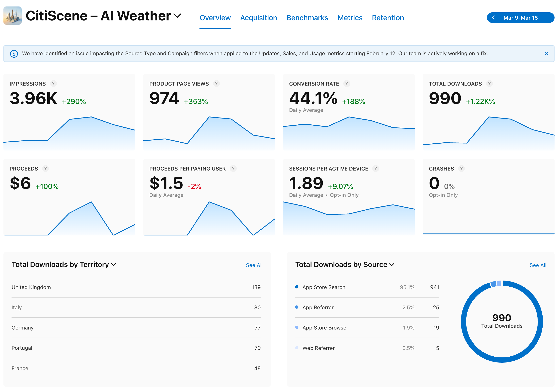The image size is (560, 392).
Task: Click the help icon beside Product Page Views
Action: [x=216, y=84]
